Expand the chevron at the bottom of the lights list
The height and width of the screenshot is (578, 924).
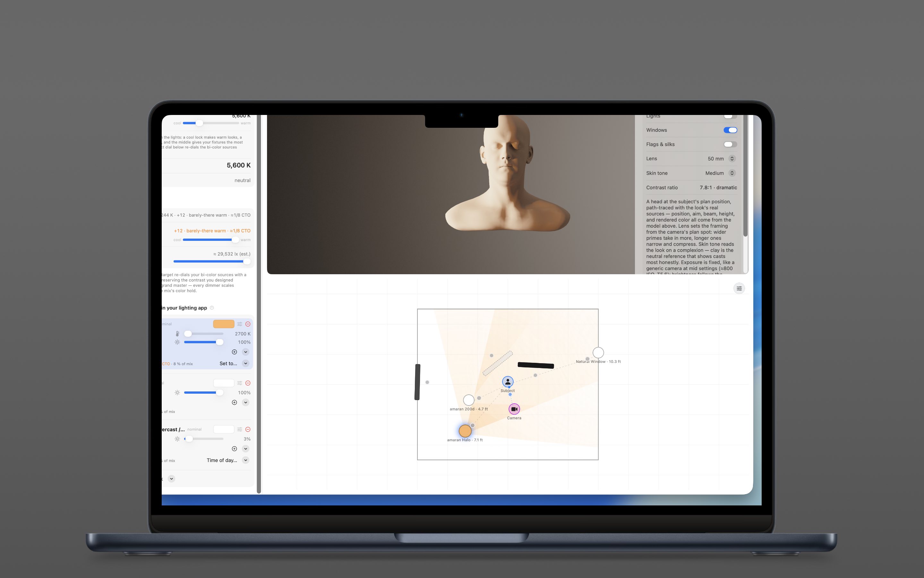(171, 478)
